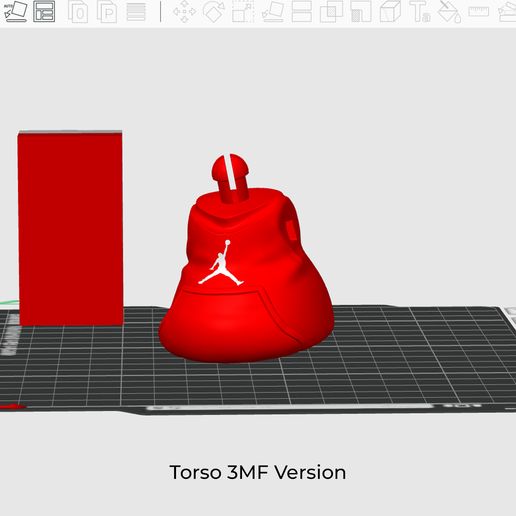
Task: Activate the Move tool
Action: (184, 11)
